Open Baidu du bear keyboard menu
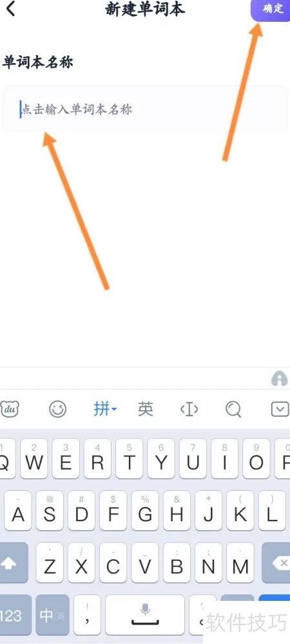The width and height of the screenshot is (290, 644). pyautogui.click(x=9, y=409)
